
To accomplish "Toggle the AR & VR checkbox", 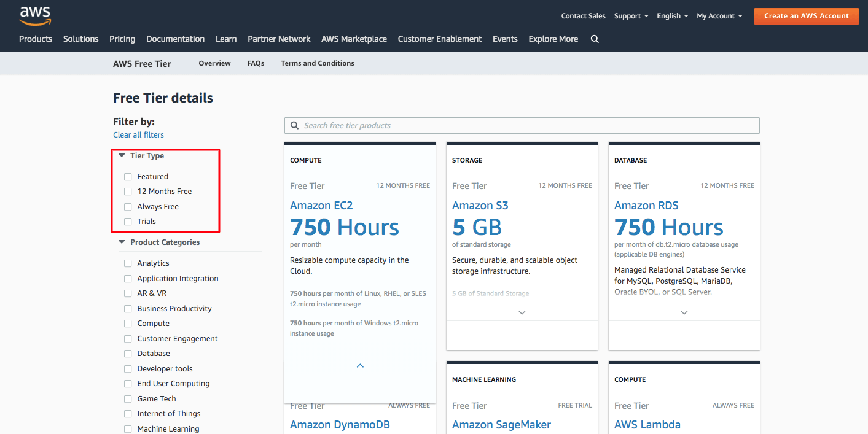I will coord(128,293).
